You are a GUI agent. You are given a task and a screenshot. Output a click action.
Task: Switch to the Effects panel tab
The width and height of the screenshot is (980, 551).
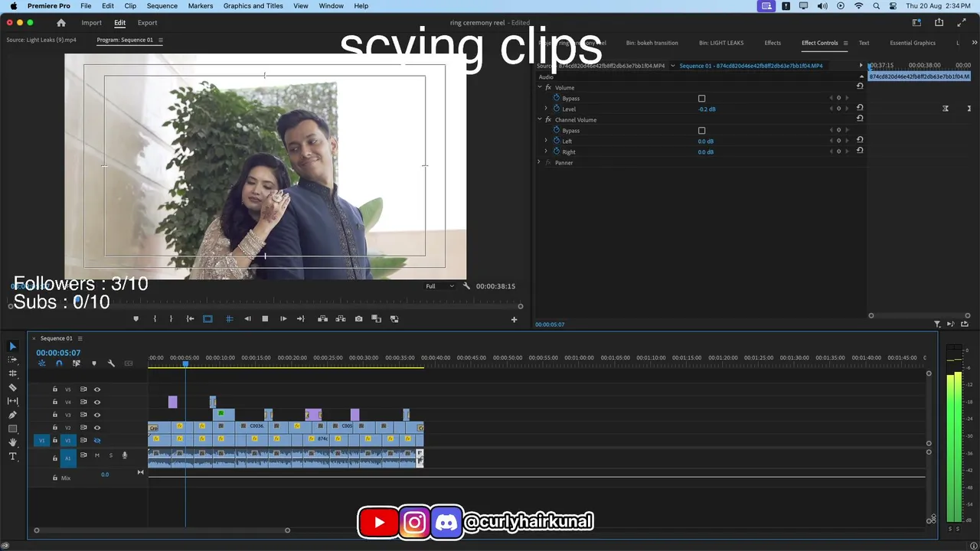click(773, 43)
